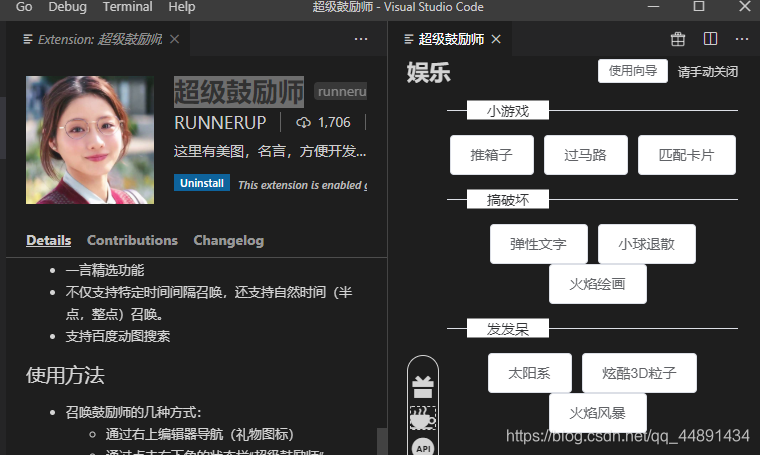Click the coffee cup icon in sidebar

click(x=423, y=418)
